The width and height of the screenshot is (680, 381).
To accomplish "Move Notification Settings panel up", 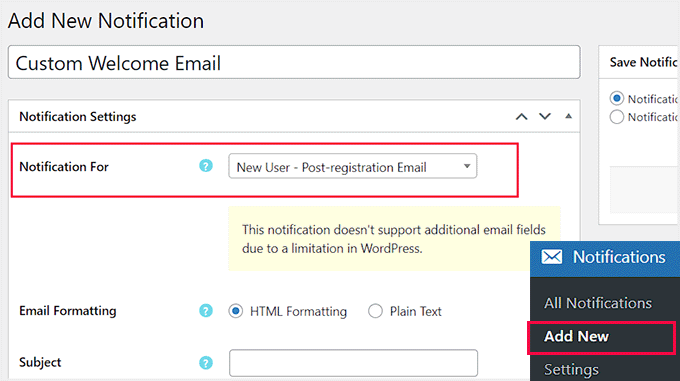I will (x=521, y=116).
